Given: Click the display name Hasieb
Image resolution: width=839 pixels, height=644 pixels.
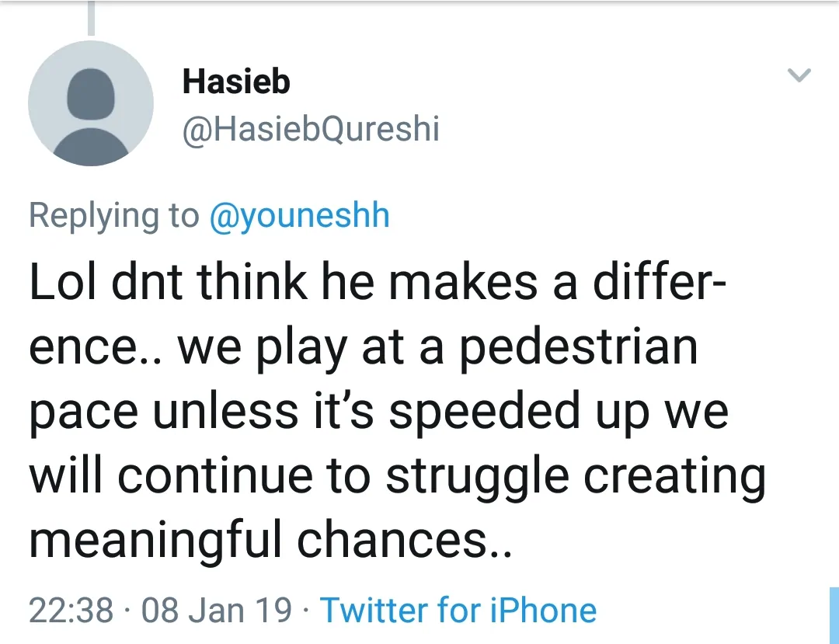Looking at the screenshot, I should pyautogui.click(x=236, y=82).
